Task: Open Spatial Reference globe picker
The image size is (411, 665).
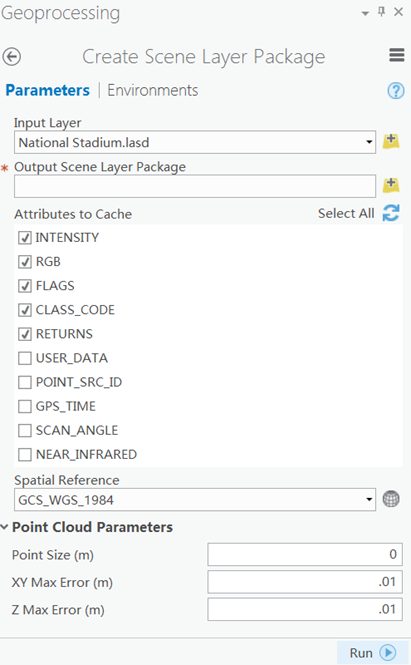Action: 391,499
